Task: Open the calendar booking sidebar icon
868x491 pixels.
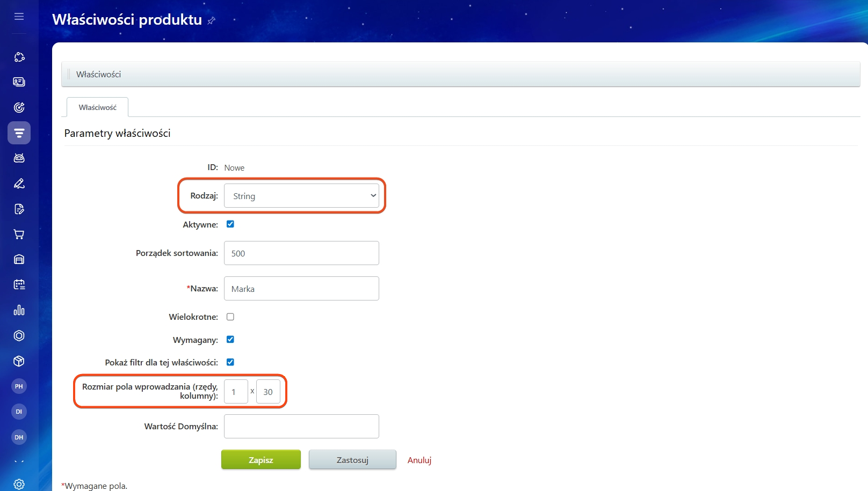Action: click(x=19, y=284)
